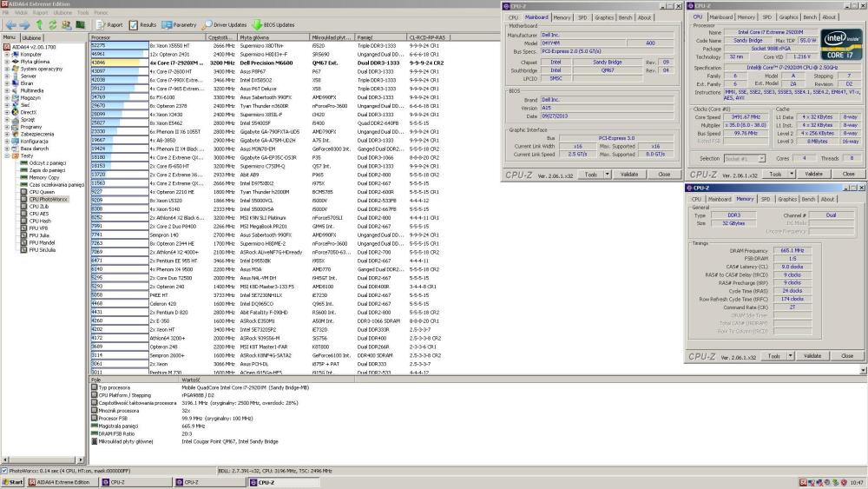Screen dimensions: 868x489
Task: Click results list scrollbar down arrow
Action: pos(864,370)
